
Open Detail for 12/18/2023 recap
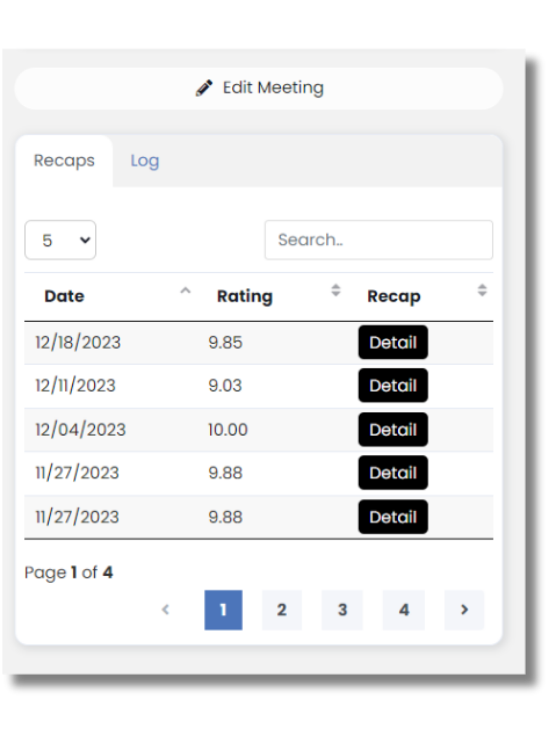coord(393,342)
